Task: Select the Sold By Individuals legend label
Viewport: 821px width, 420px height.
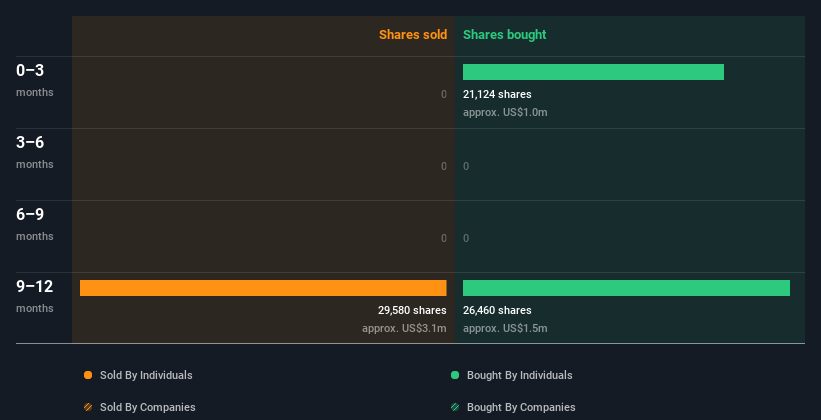Action: tap(146, 375)
